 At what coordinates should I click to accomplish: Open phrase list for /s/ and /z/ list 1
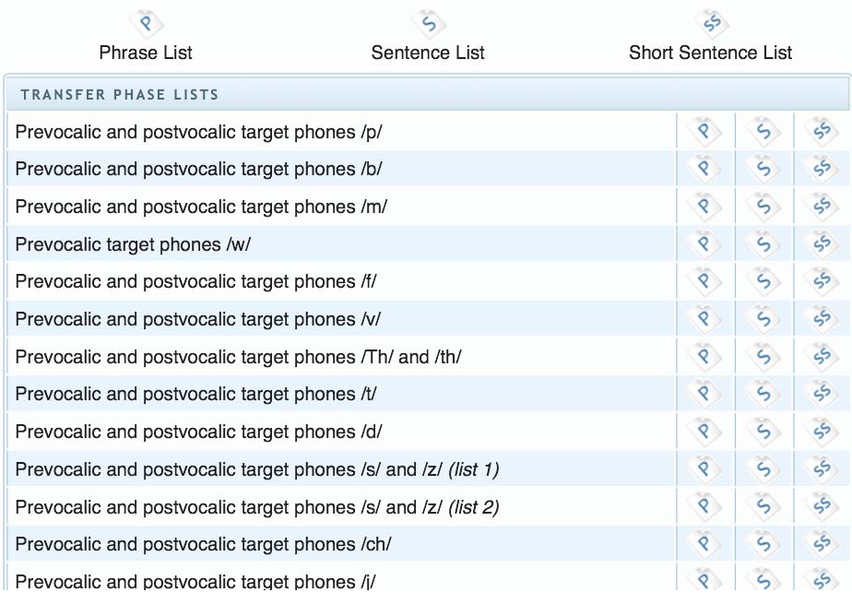pos(704,468)
